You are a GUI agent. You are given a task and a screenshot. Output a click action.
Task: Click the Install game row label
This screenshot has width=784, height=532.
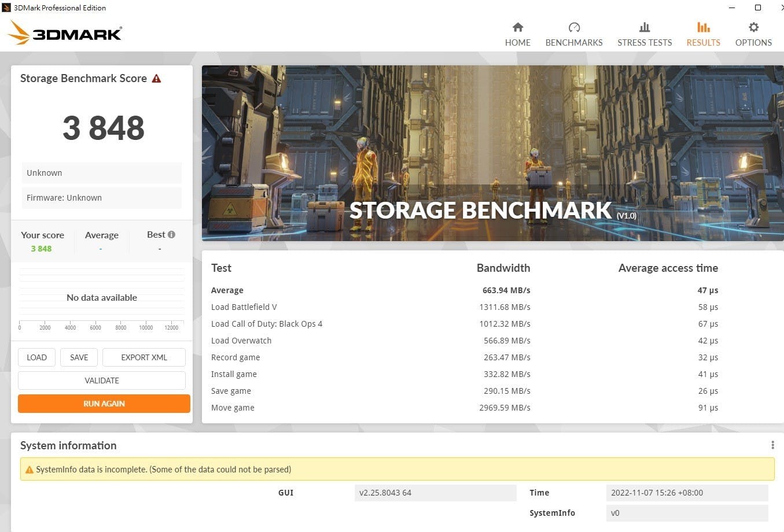pyautogui.click(x=234, y=374)
